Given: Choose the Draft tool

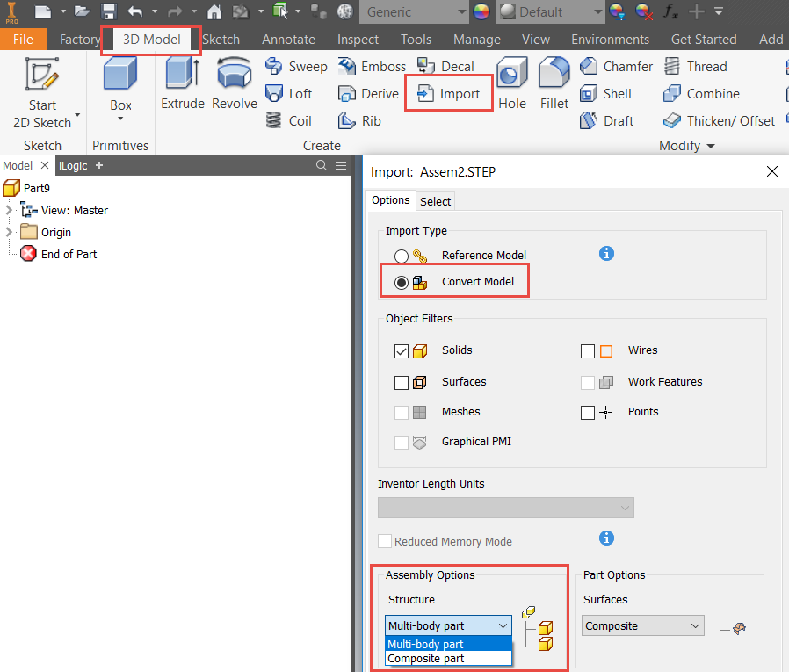Looking at the screenshot, I should (606, 120).
